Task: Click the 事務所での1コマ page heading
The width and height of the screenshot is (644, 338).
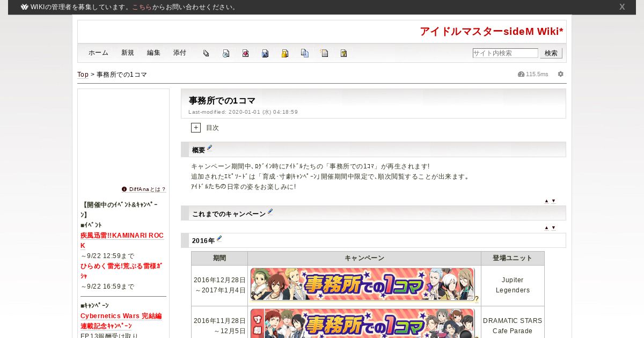Action: [x=222, y=100]
